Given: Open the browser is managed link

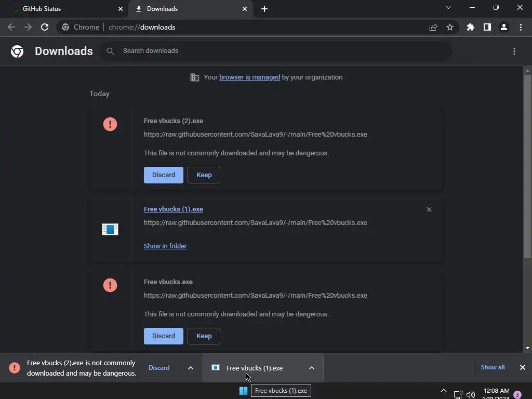Looking at the screenshot, I should click(250, 77).
